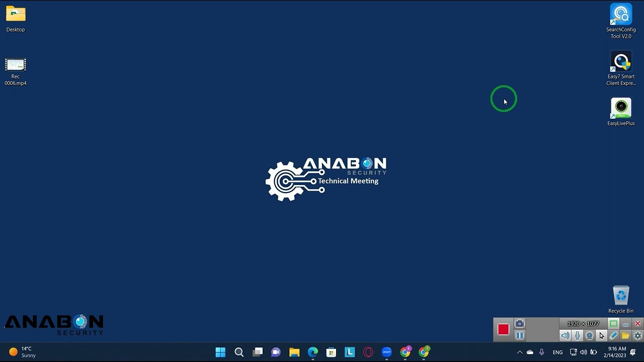
Task: Open the notifications bell icon
Action: (x=633, y=352)
